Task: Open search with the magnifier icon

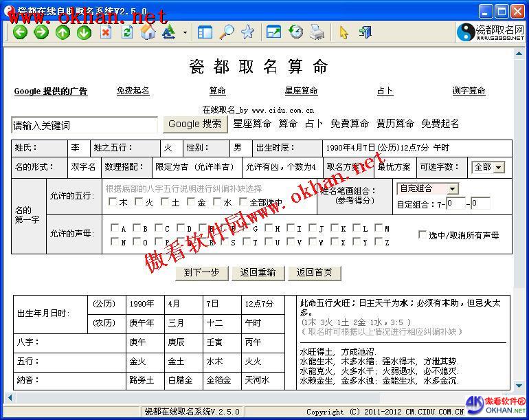Action: [227, 32]
